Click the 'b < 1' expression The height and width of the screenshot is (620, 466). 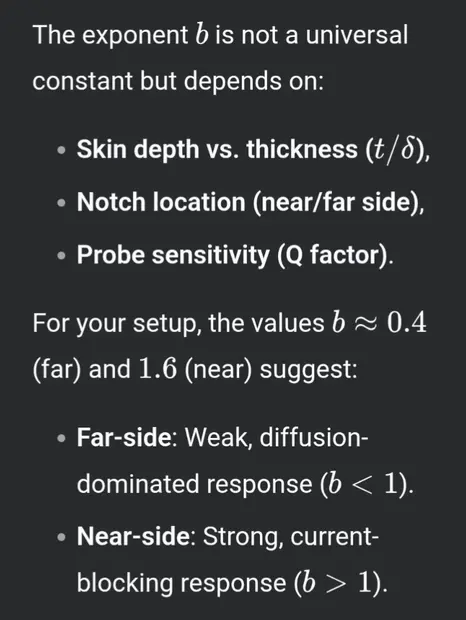(x=364, y=484)
